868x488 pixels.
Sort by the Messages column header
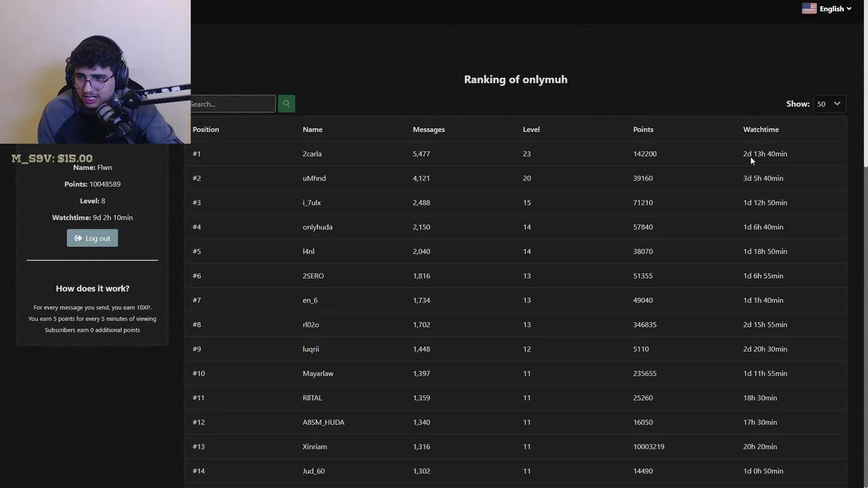[x=429, y=129]
